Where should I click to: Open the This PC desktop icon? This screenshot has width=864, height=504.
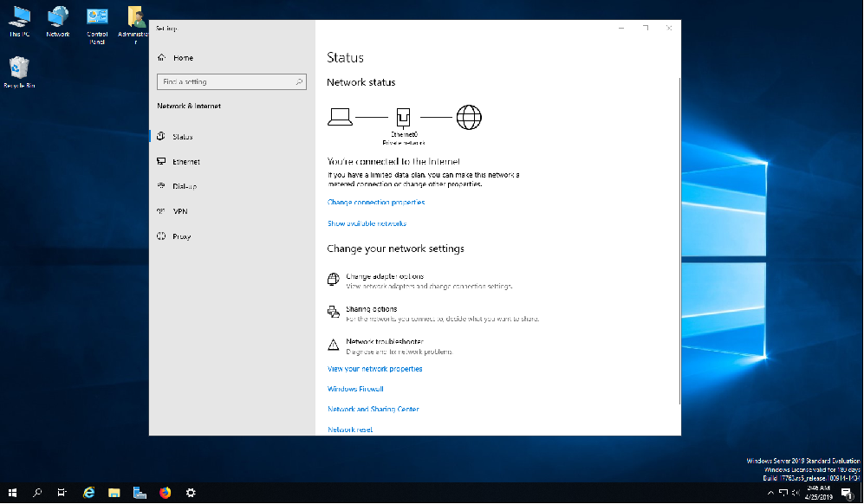19,22
